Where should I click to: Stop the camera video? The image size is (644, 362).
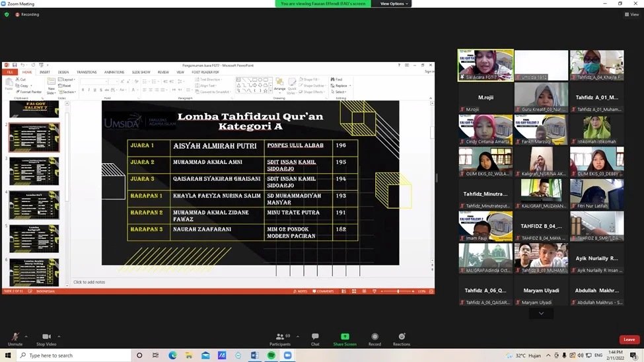(x=46, y=338)
